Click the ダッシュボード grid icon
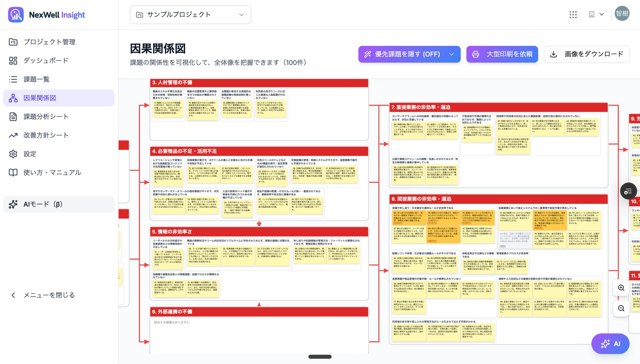Screen dimensions: 640x364 13,60
